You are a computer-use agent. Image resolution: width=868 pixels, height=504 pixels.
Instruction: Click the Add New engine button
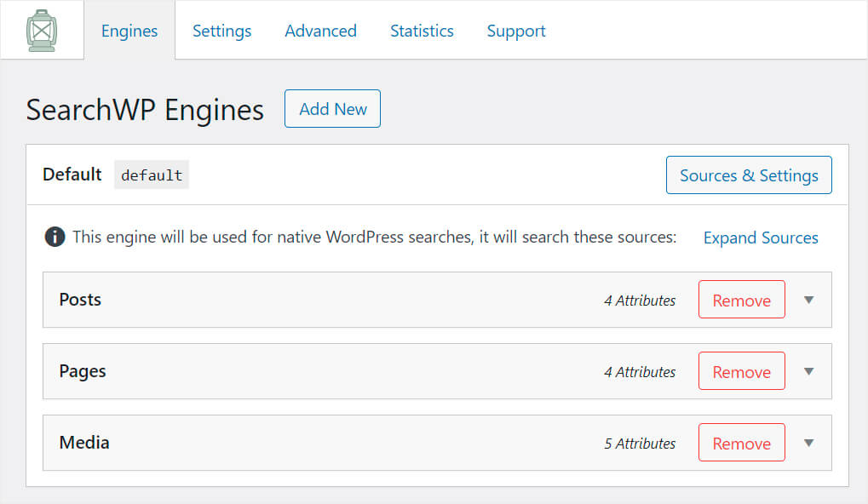333,109
